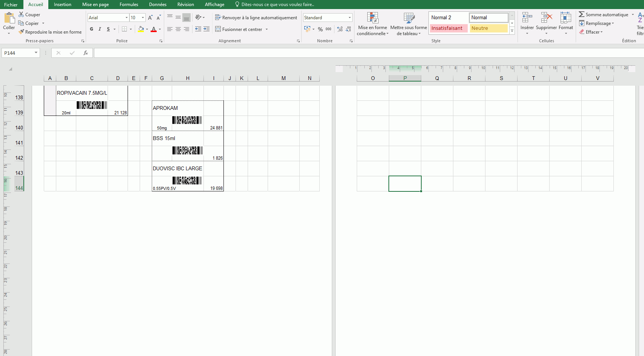The image size is (644, 356).
Task: Click the percent style icon
Action: pos(320,29)
